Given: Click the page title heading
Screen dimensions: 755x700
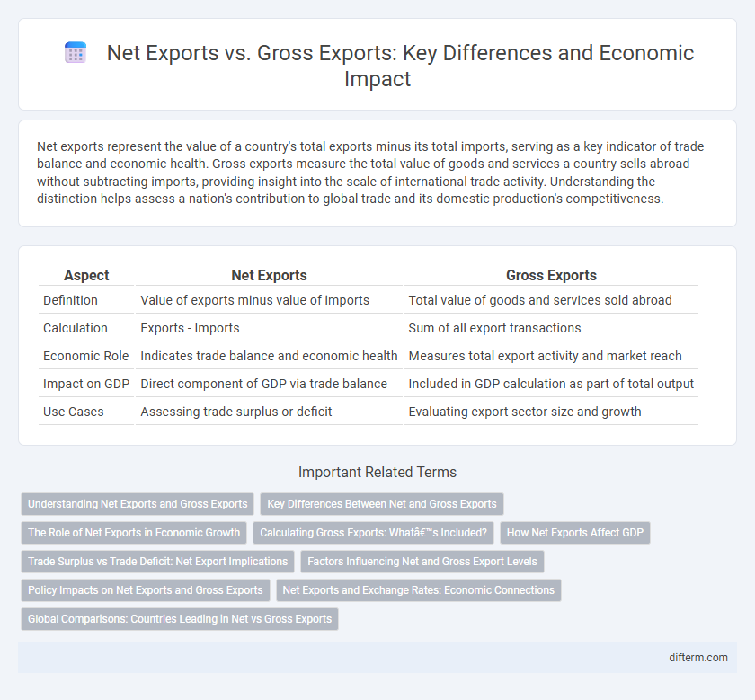Looking at the screenshot, I should (400, 66).
